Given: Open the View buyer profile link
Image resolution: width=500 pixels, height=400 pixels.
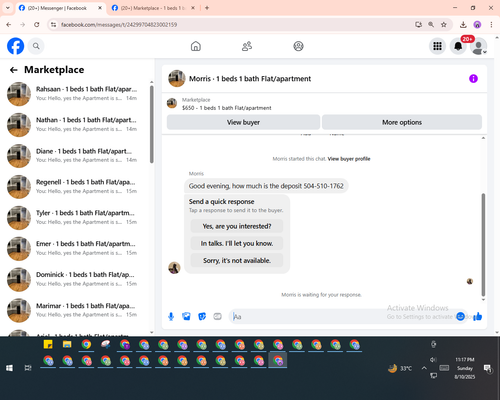Looking at the screenshot, I should point(349,159).
